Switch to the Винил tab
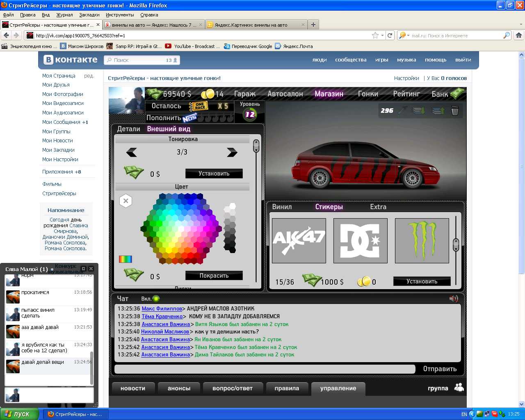Screen dimensions: 525x420 coord(282,207)
